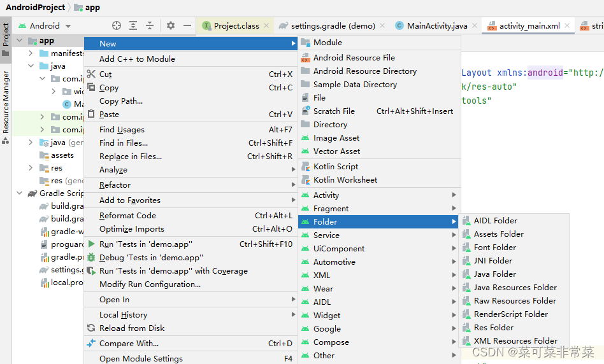604x364 pixels.
Task: Choose Assets Folder
Action: 515,234
